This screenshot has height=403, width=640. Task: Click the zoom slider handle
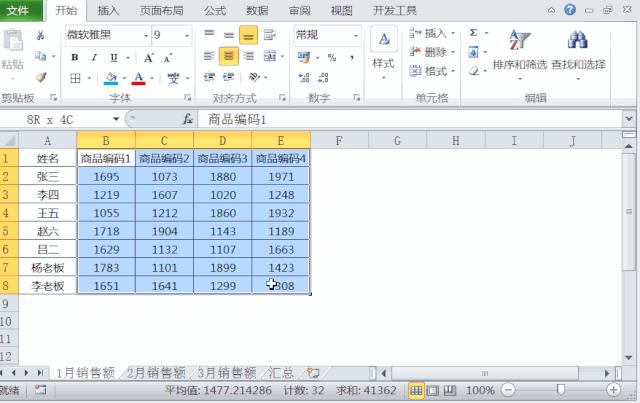(561, 390)
